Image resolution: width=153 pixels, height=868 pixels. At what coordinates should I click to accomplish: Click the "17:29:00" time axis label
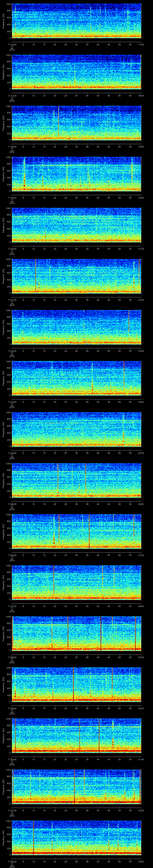pyautogui.click(x=12, y=708)
